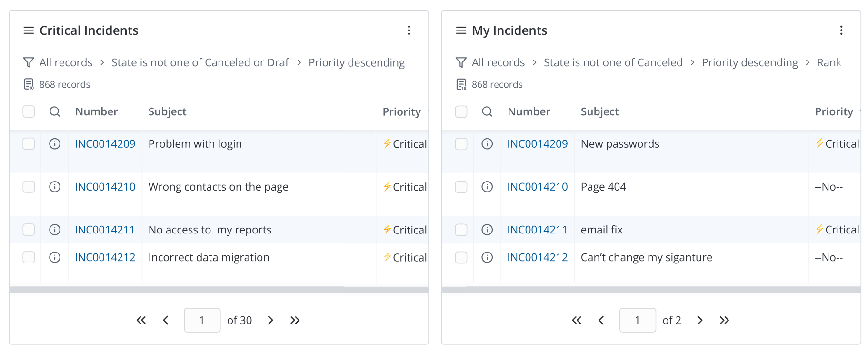868x354 pixels.
Task: Go to previous page in My Incidents
Action: pyautogui.click(x=601, y=320)
